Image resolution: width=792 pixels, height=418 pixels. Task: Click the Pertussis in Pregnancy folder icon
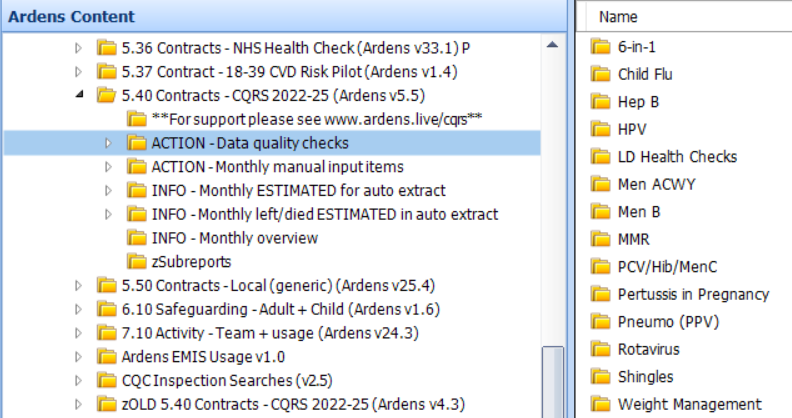601,294
